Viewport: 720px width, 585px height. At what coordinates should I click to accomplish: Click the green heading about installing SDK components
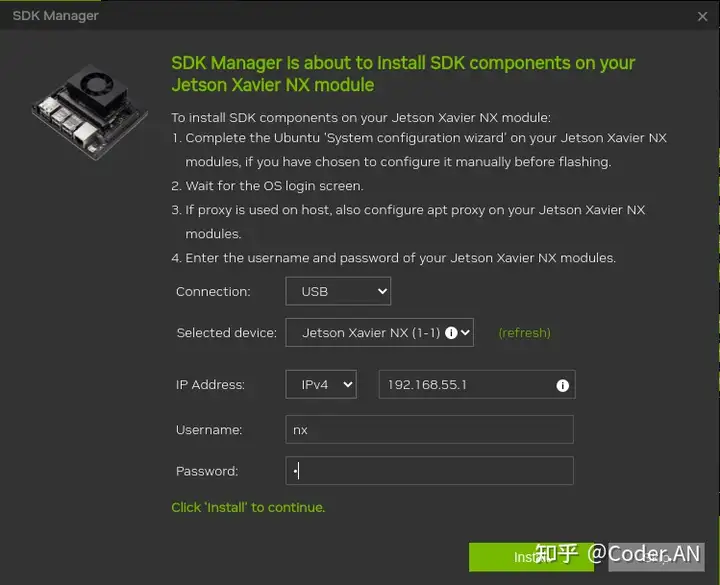click(x=403, y=74)
